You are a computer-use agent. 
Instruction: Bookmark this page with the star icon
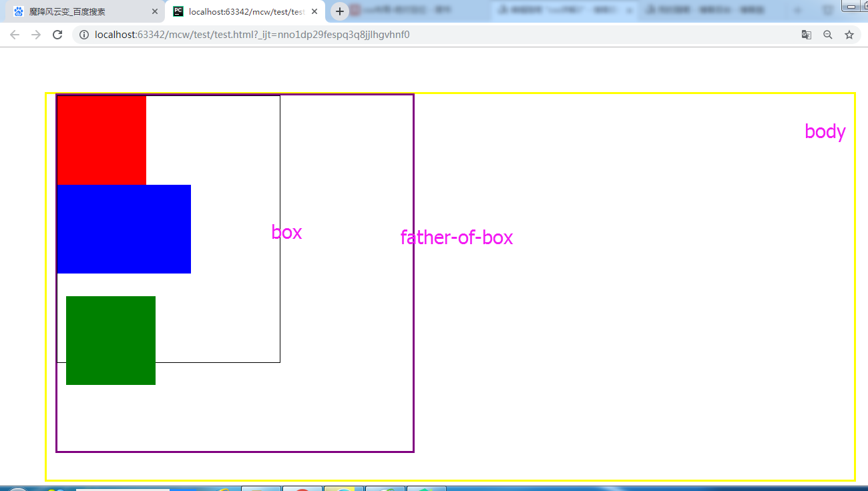(849, 35)
